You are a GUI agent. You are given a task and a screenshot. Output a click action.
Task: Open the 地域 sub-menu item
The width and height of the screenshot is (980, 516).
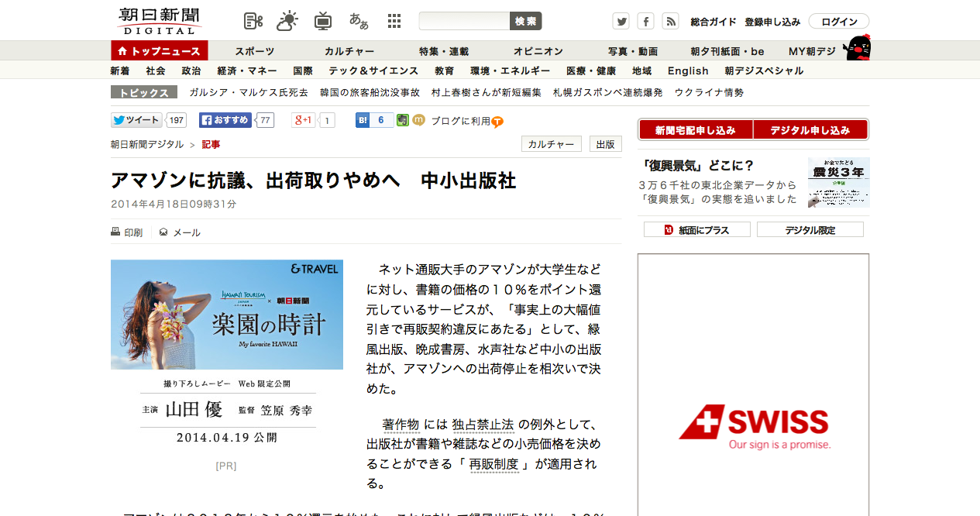[642, 71]
